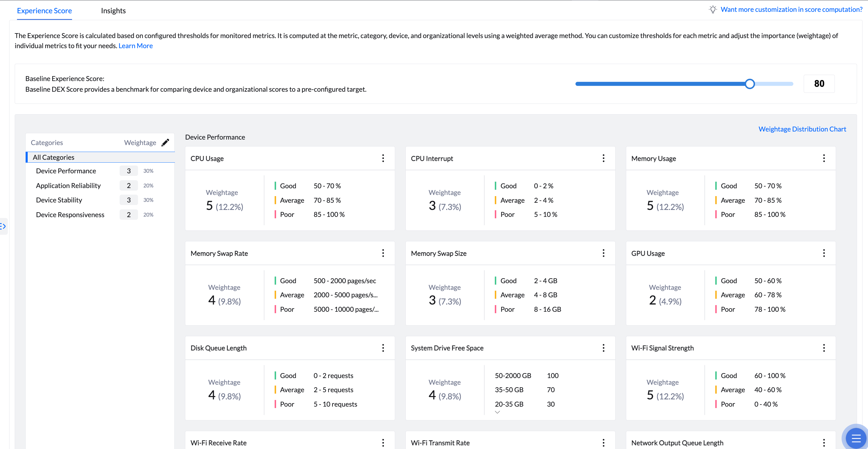The height and width of the screenshot is (449, 868).
Task: Click the baseline score value field showing 80
Action: point(819,84)
